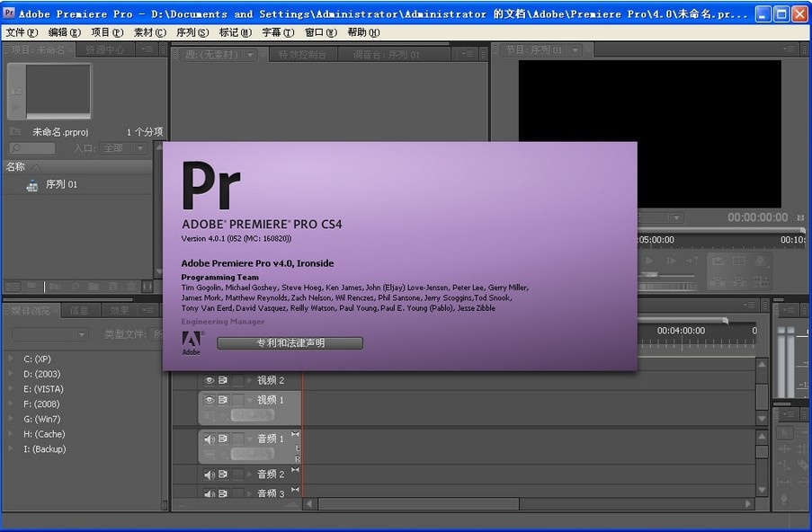Click the project panel find magnifier icon

pos(76,286)
